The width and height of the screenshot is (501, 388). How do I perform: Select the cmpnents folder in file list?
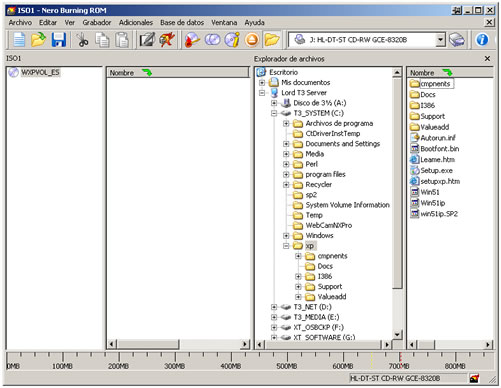click(435, 84)
